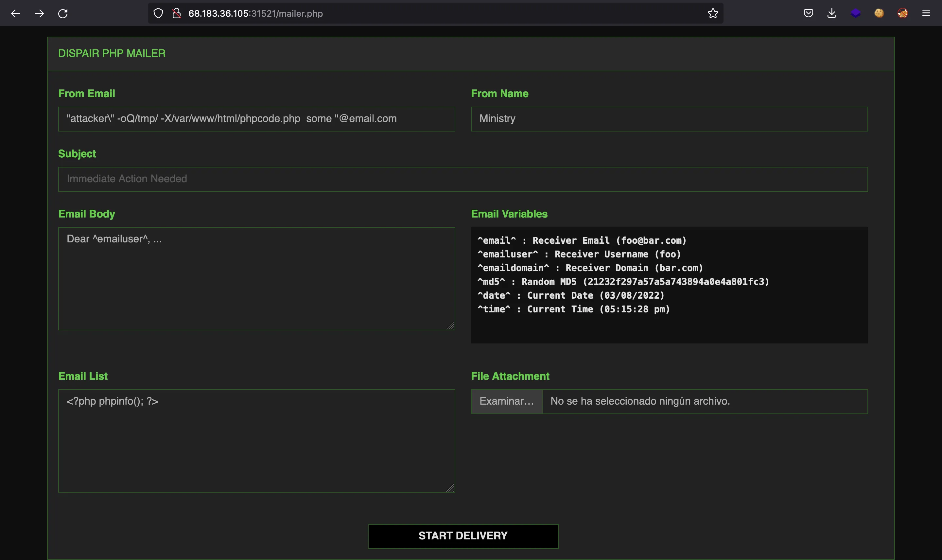Focus the From Email input field
The width and height of the screenshot is (942, 560).
click(x=256, y=119)
